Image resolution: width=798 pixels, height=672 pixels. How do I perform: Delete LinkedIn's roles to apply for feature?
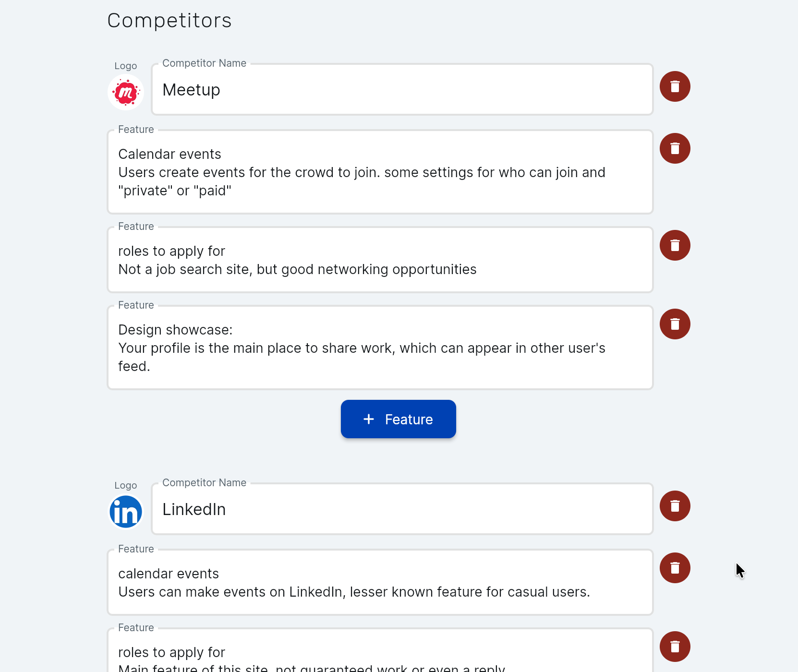(675, 647)
